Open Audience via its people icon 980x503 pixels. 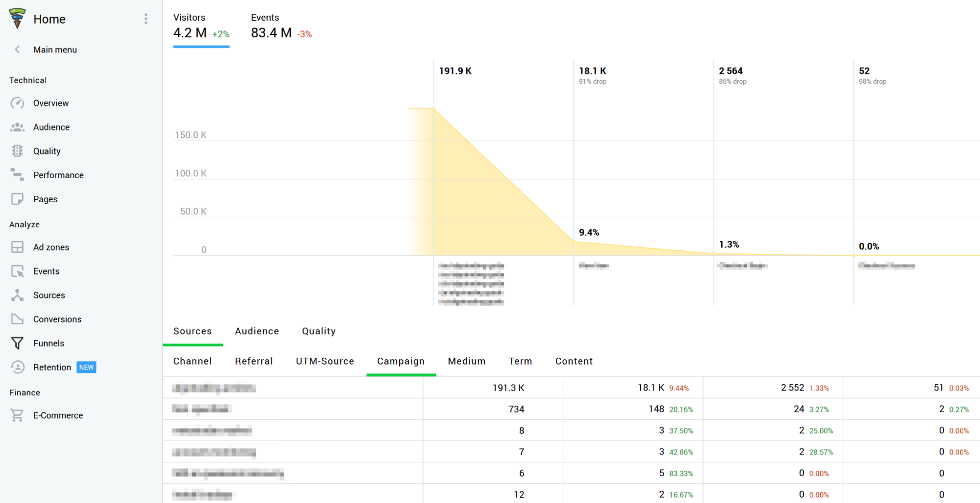click(17, 127)
